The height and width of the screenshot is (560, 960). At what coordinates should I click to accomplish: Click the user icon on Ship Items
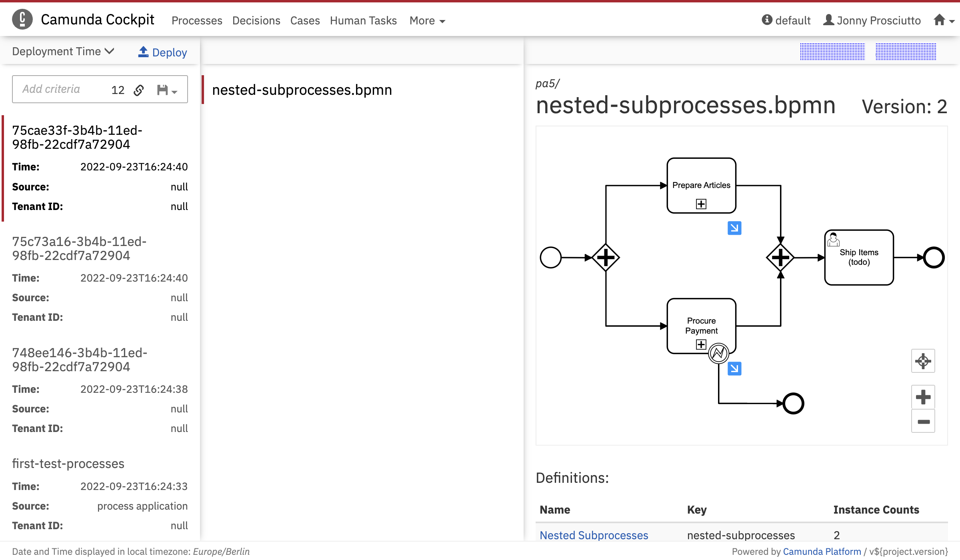[x=833, y=239]
